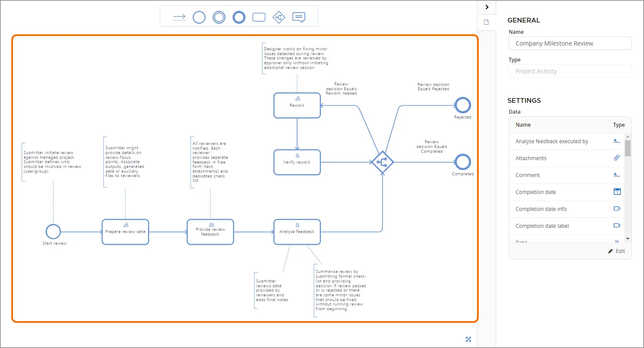Select the intermediate event double-circle tool
This screenshot has width=644, height=348.
[219, 17]
